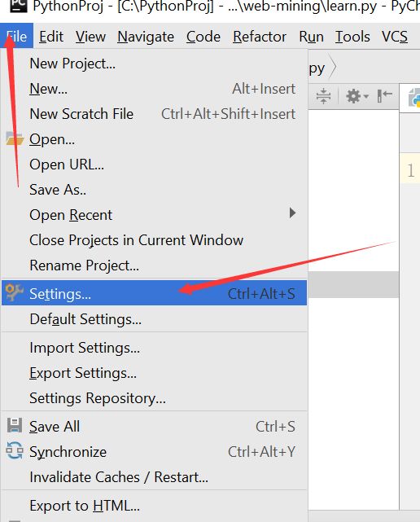The image size is (420, 522).
Task: Click the Settings wrench icon
Action: tap(15, 292)
